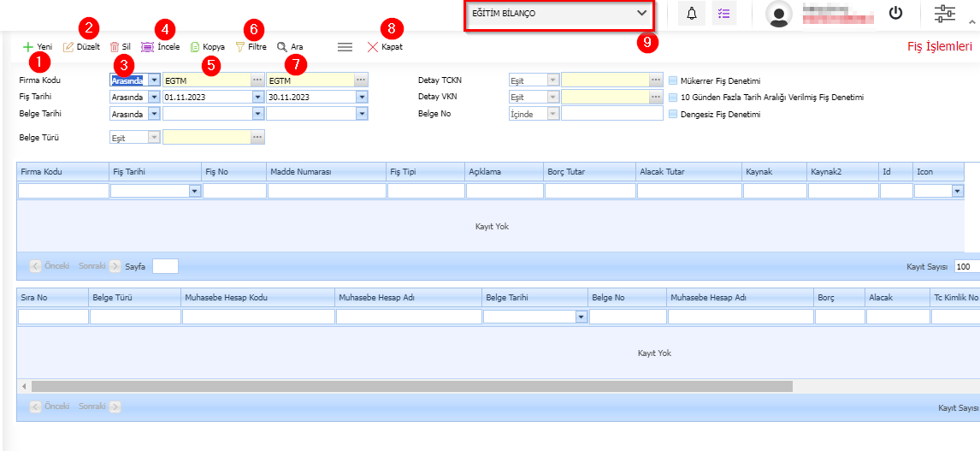Click the Sayfa page number field
980x451 pixels.
coord(165,266)
